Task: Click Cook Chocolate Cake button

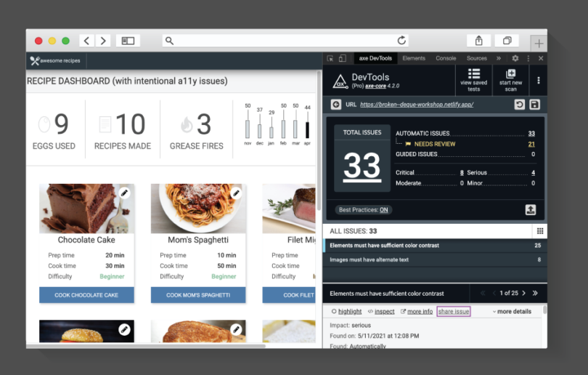Action: tap(86, 295)
